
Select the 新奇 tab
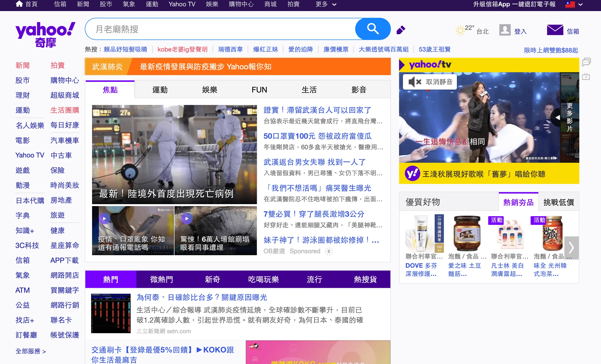point(213,279)
